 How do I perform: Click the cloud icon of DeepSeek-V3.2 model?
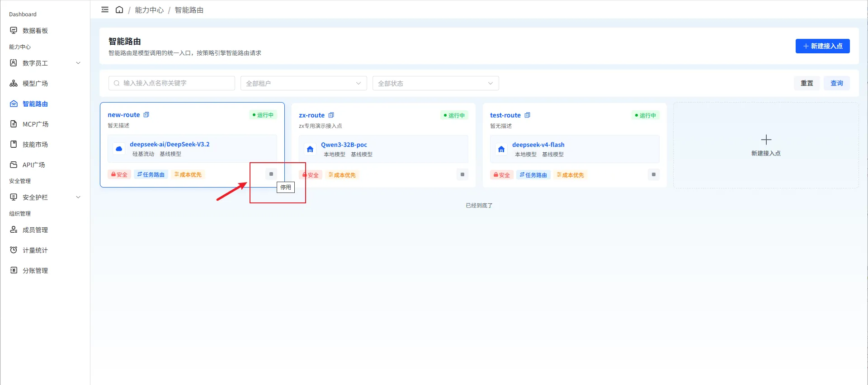click(119, 149)
